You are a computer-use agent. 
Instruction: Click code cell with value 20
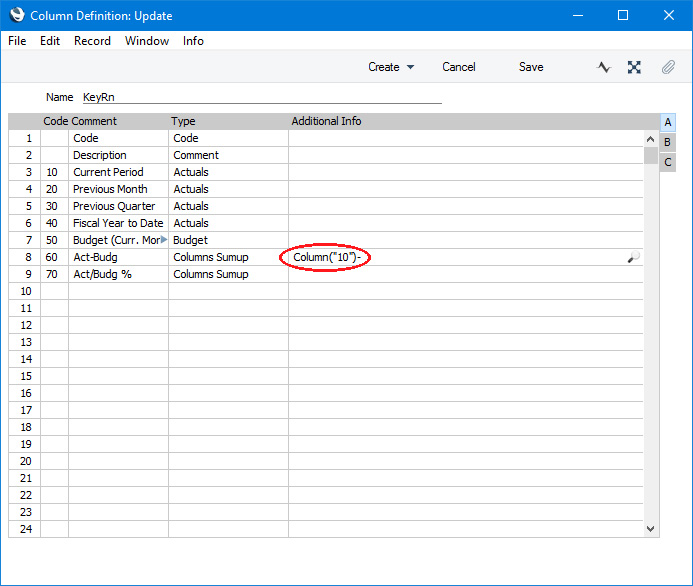coord(54,189)
